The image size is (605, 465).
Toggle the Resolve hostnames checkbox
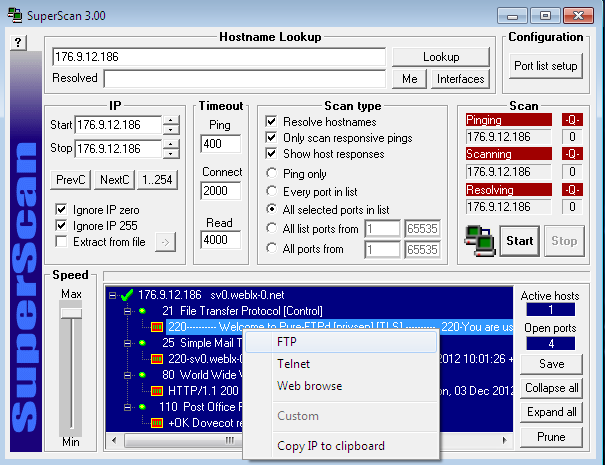[271, 122]
